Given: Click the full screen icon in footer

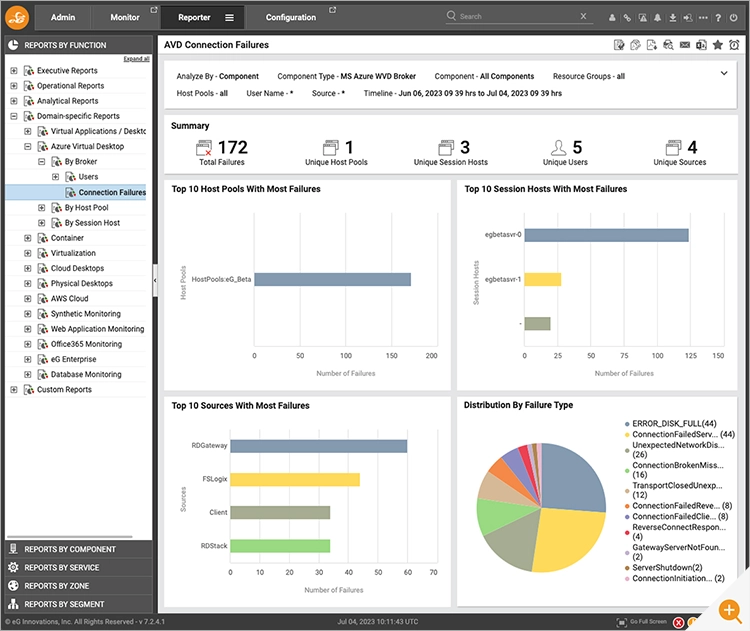Looking at the screenshot, I should [621, 622].
